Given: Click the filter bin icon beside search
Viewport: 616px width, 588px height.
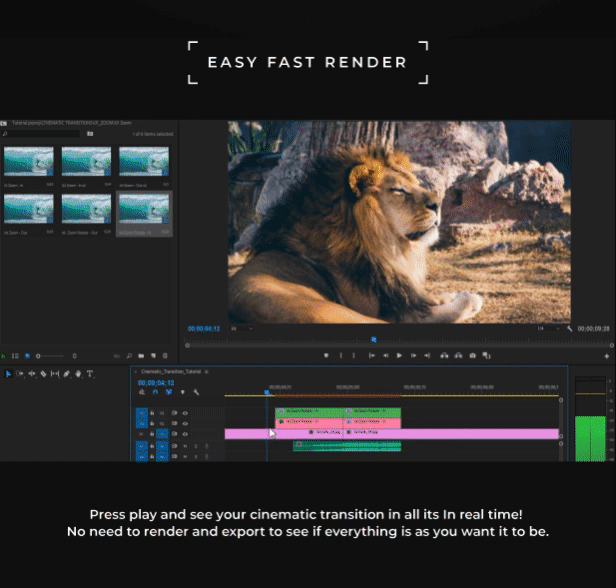Looking at the screenshot, I should click(x=90, y=134).
